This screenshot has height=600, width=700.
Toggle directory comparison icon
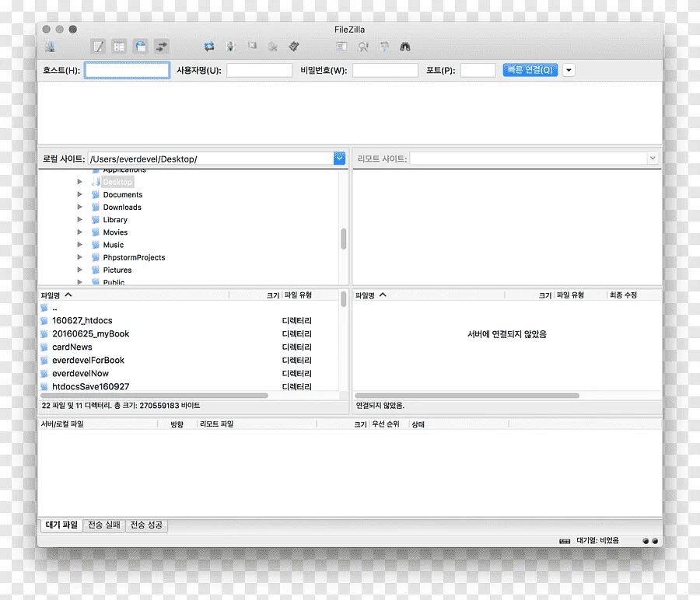363,47
